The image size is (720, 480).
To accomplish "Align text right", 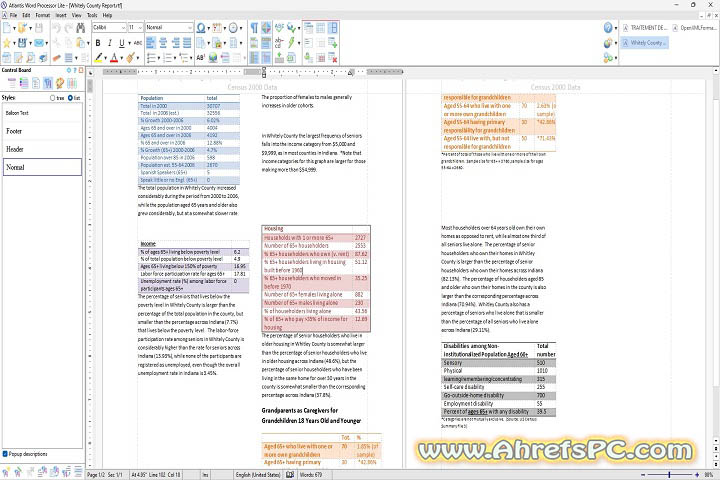I will click(x=175, y=43).
